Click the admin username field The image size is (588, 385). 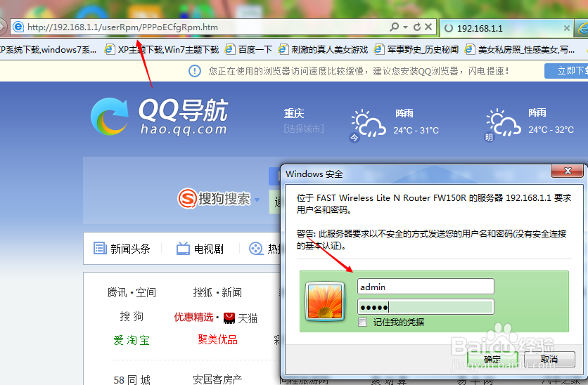click(426, 287)
